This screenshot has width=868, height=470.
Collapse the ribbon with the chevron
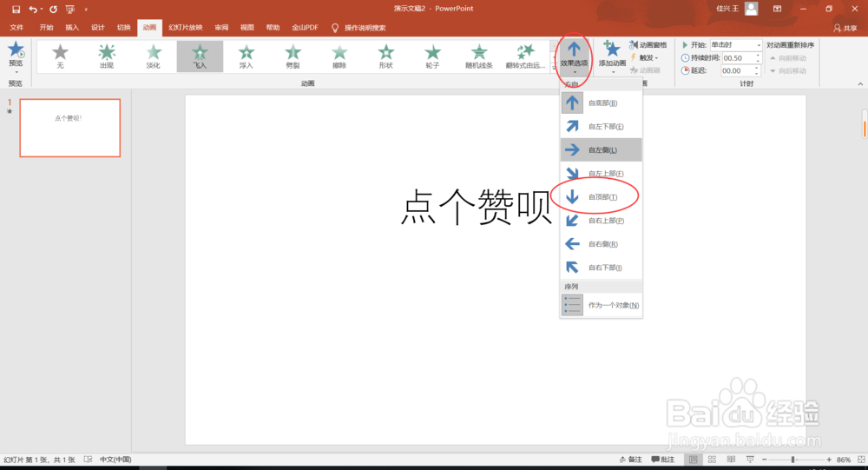pyautogui.click(x=859, y=83)
